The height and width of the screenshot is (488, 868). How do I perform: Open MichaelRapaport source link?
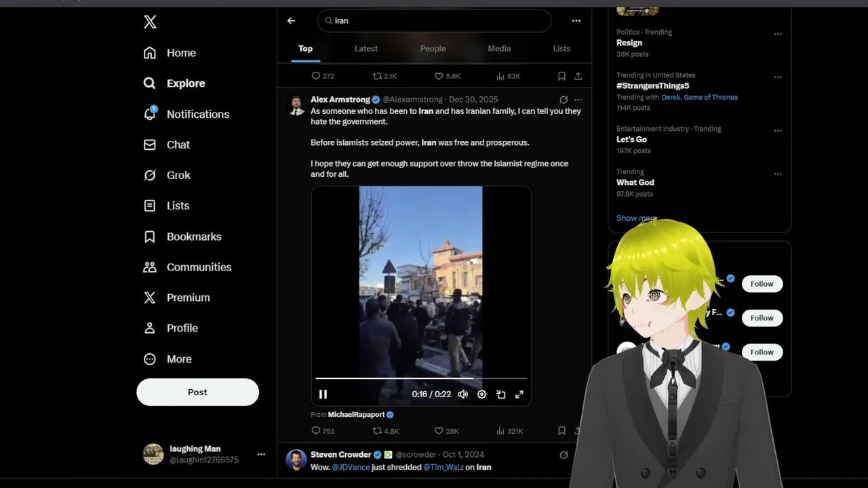[x=356, y=415]
